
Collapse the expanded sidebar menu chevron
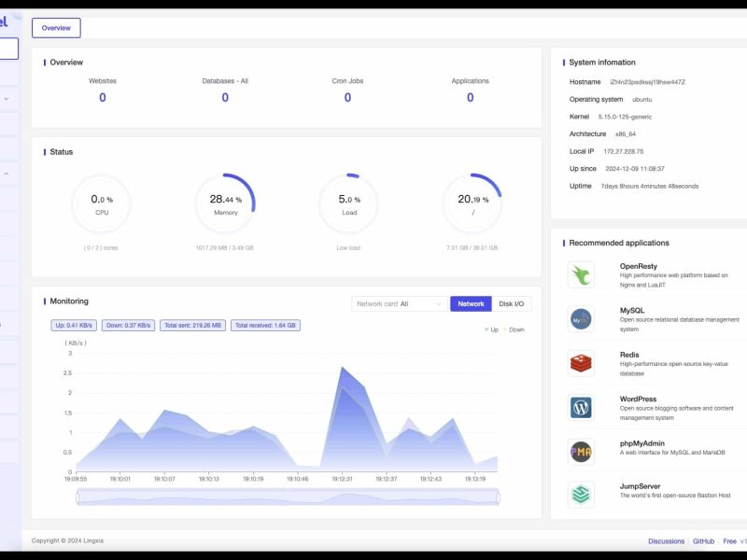tap(7, 174)
